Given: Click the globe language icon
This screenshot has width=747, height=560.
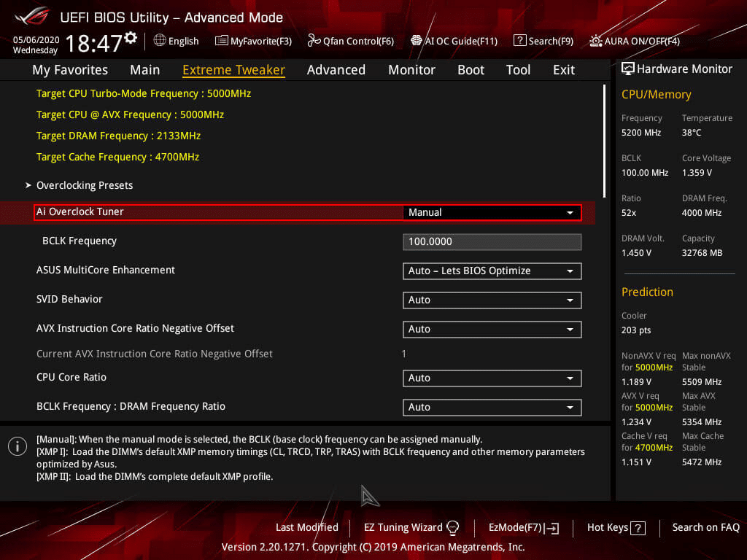Looking at the screenshot, I should [160, 41].
